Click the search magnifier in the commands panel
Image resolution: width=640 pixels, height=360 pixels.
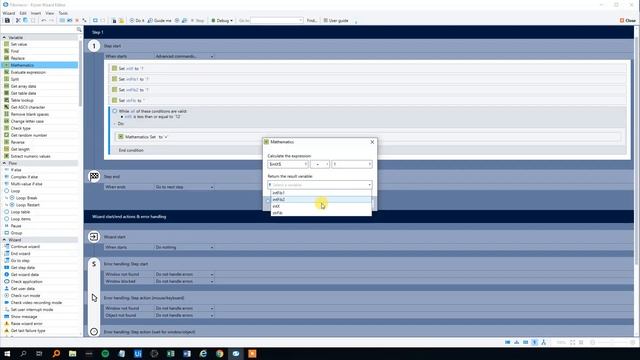tap(79, 29)
